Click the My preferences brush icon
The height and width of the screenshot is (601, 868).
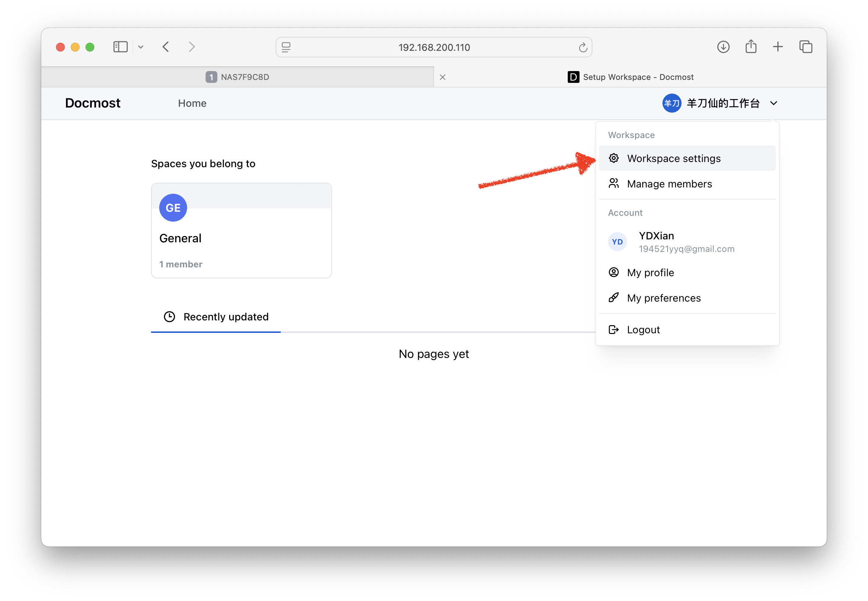point(614,298)
